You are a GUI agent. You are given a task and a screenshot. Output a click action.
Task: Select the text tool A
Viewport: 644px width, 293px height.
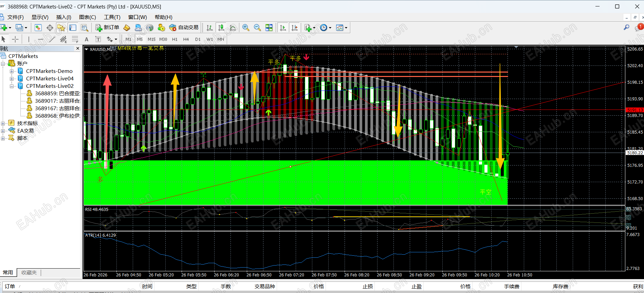(87, 39)
